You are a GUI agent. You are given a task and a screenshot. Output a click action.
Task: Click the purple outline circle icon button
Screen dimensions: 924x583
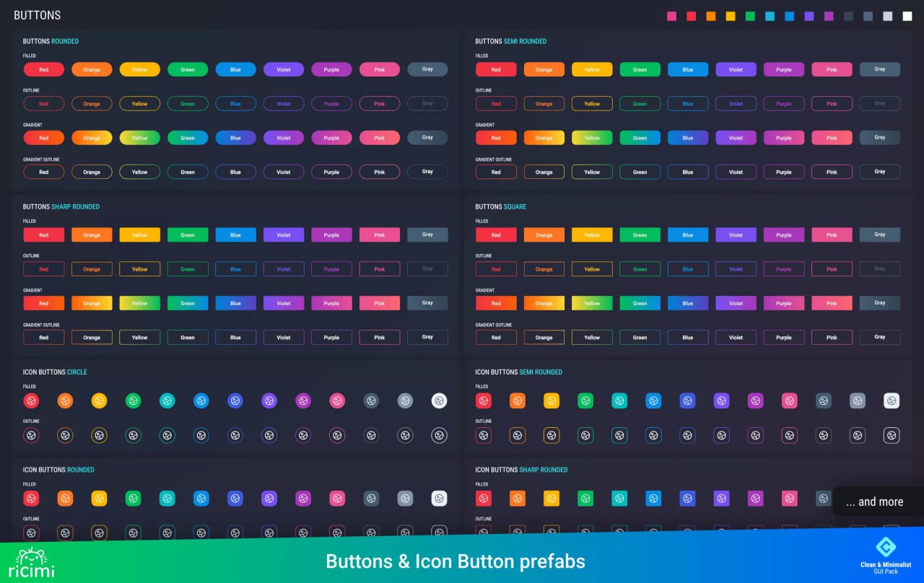pyautogui.click(x=303, y=435)
